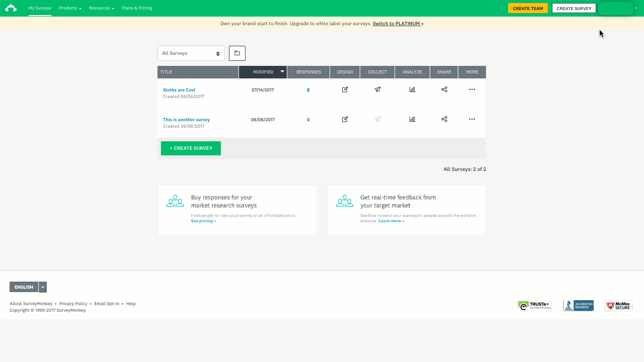Screen dimensions: 644x362
Task: Open analyze chart for Sloths are Cool
Action: tap(412, 89)
